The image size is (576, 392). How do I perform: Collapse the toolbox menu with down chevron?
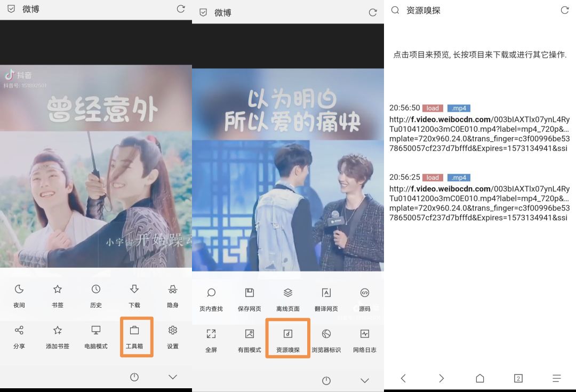coord(364,380)
